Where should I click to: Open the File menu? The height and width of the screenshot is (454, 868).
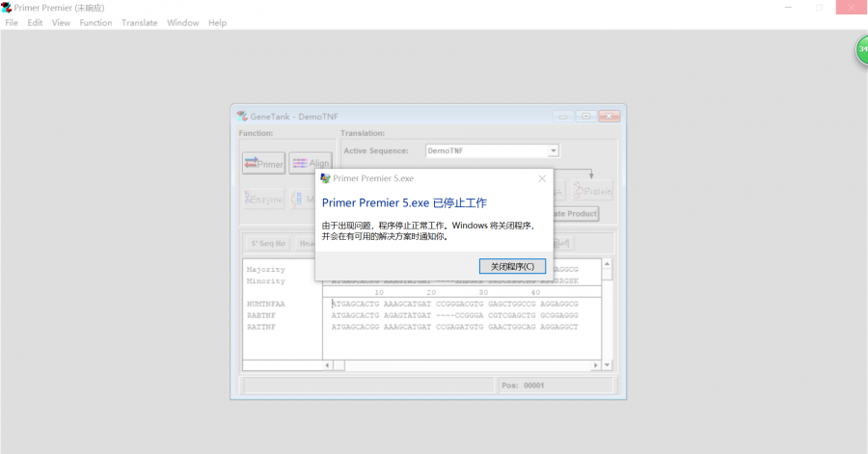(12, 23)
